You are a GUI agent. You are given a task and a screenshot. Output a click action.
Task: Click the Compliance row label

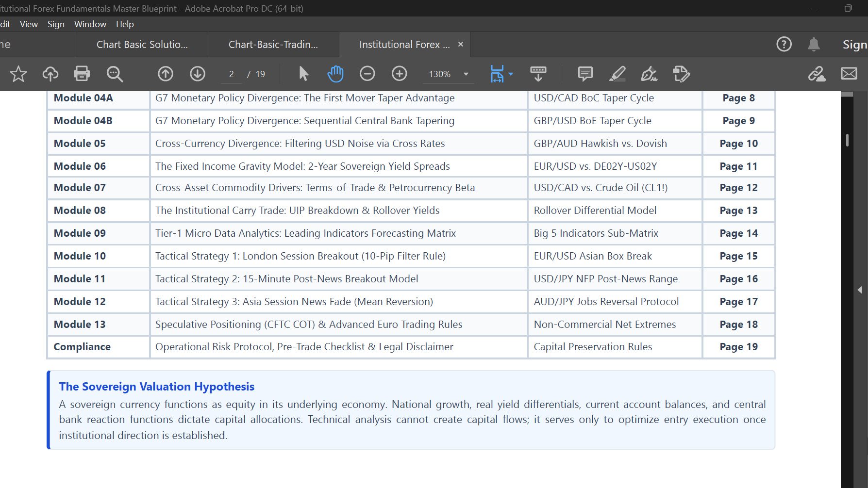pyautogui.click(x=82, y=347)
